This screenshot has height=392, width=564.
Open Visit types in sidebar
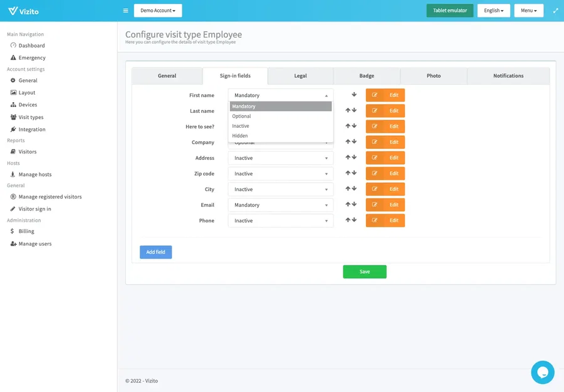[x=31, y=117]
